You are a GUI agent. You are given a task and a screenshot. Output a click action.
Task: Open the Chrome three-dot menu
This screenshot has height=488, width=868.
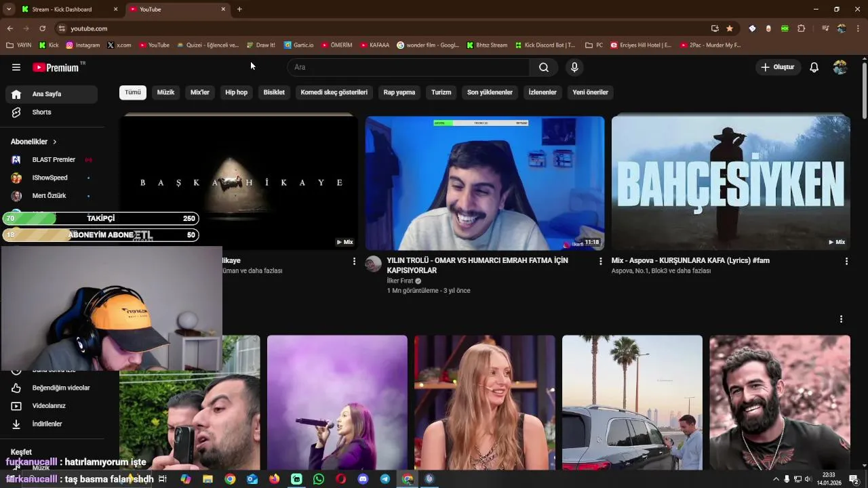[858, 28]
